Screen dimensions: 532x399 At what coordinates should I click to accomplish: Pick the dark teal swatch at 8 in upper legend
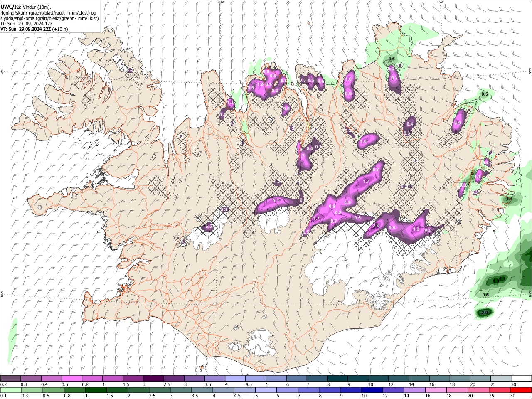point(337,379)
